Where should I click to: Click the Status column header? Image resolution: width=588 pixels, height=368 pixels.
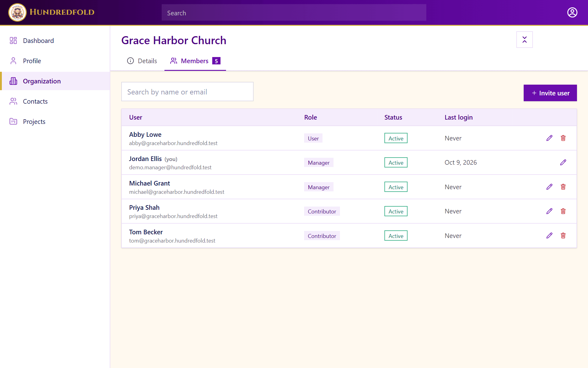[x=393, y=117]
